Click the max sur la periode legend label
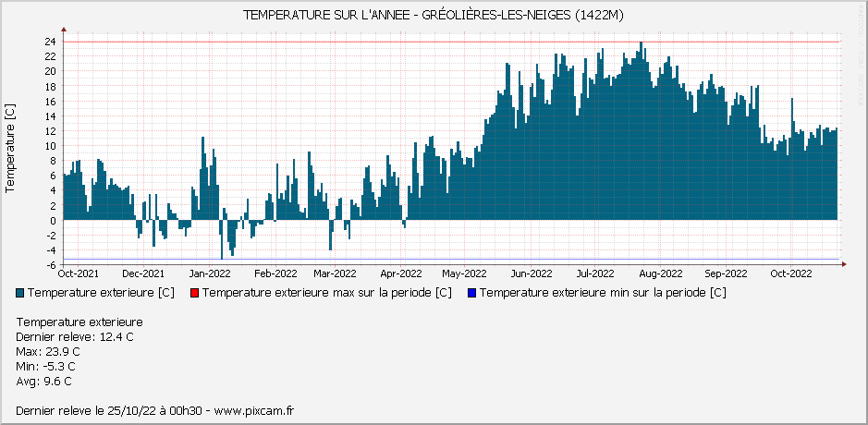Screen dimensions: 868x425 [x=327, y=293]
